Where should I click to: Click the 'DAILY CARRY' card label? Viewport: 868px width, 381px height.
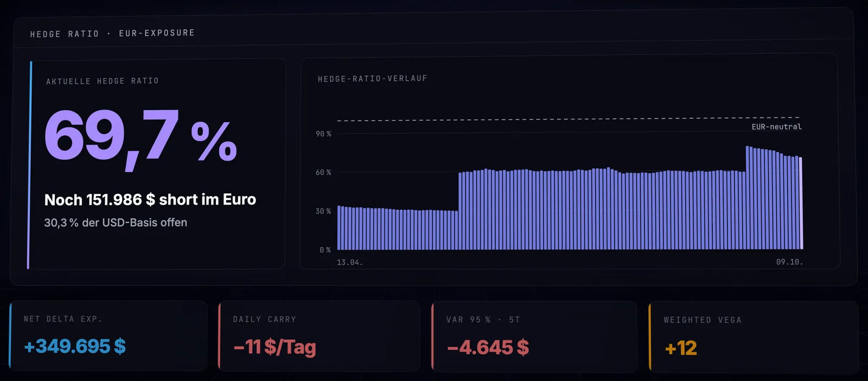coord(265,319)
